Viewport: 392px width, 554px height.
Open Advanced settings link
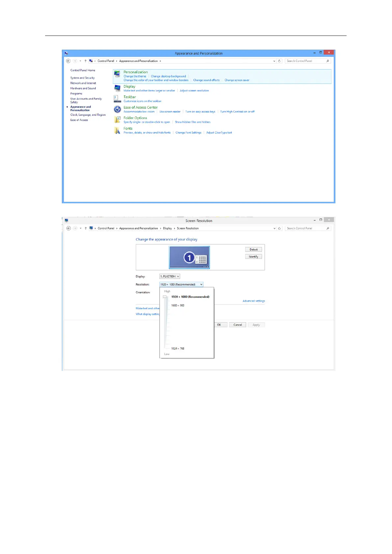pyautogui.click(x=253, y=301)
